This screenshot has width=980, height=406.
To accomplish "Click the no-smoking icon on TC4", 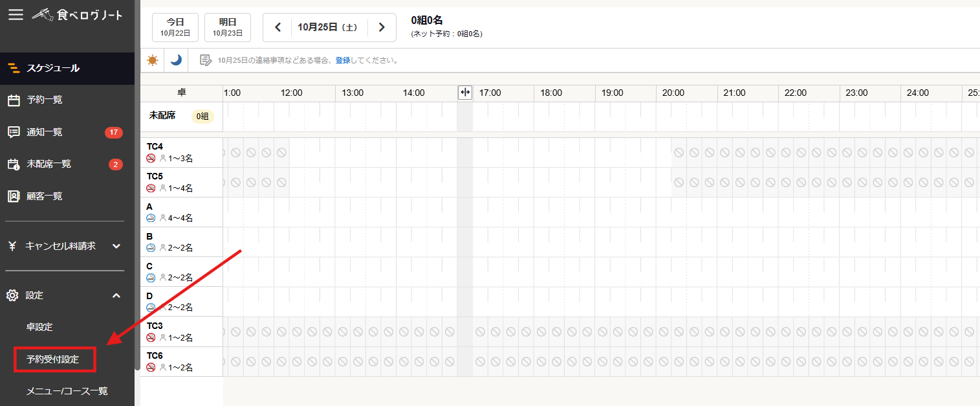I will coord(151,158).
